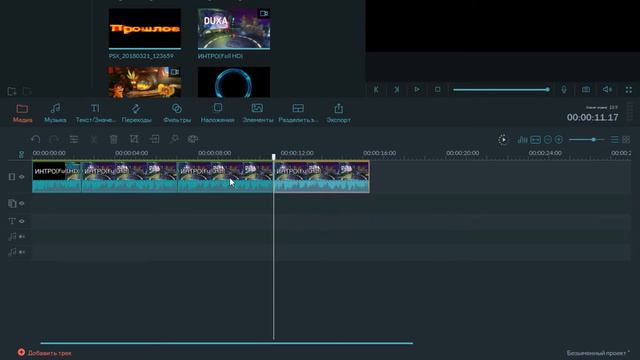Viewport: 640px width, 360px height.
Task: Select the DUXA ИНТРО media thumbnail
Action: click(234, 29)
